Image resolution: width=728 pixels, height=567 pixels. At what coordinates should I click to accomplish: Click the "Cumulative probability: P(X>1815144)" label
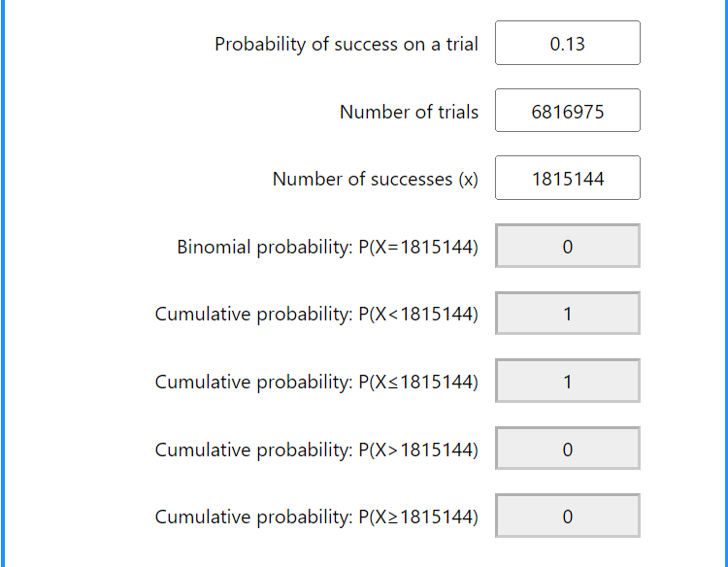click(315, 450)
